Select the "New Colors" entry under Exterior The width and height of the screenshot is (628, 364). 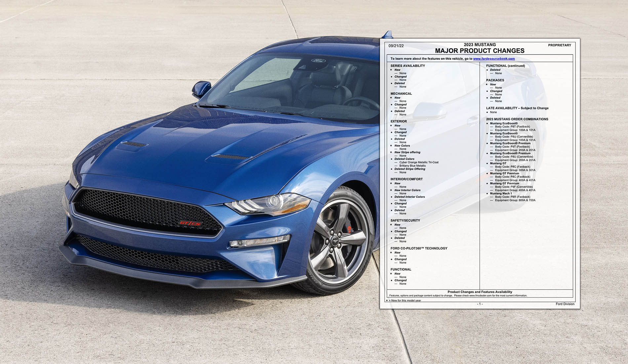point(402,146)
